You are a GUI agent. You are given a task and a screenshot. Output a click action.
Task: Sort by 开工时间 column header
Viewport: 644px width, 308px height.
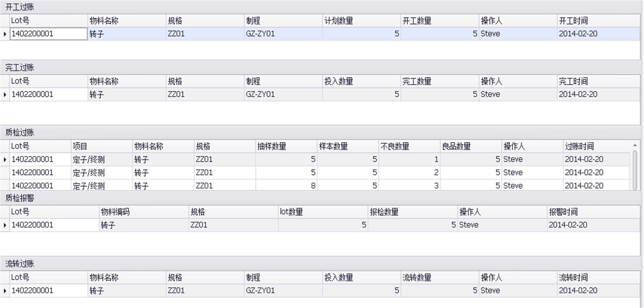[598, 21]
